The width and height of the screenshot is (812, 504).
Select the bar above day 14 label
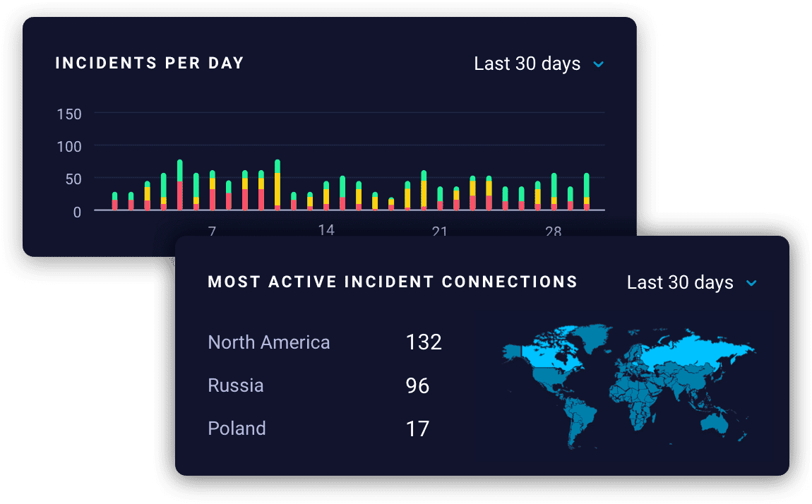click(326, 196)
